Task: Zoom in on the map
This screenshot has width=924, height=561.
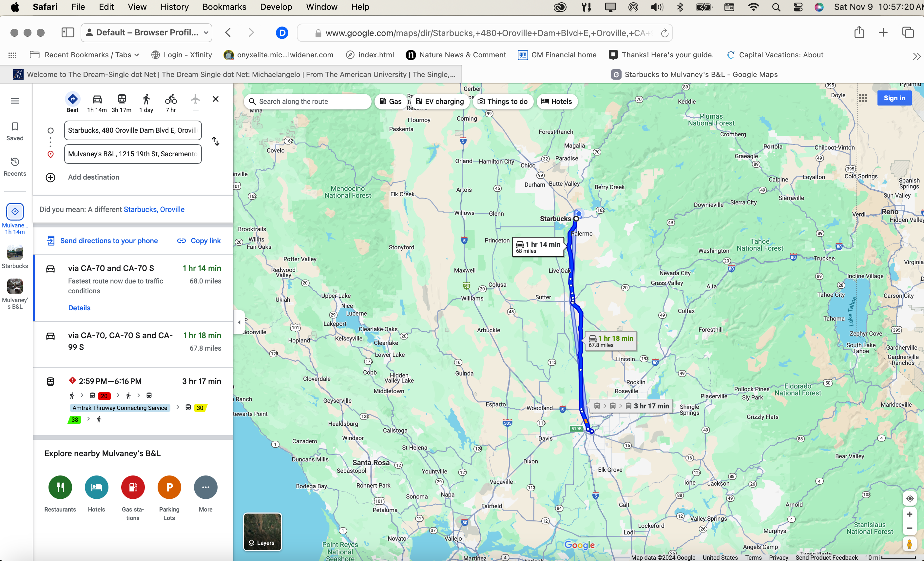Action: [910, 514]
